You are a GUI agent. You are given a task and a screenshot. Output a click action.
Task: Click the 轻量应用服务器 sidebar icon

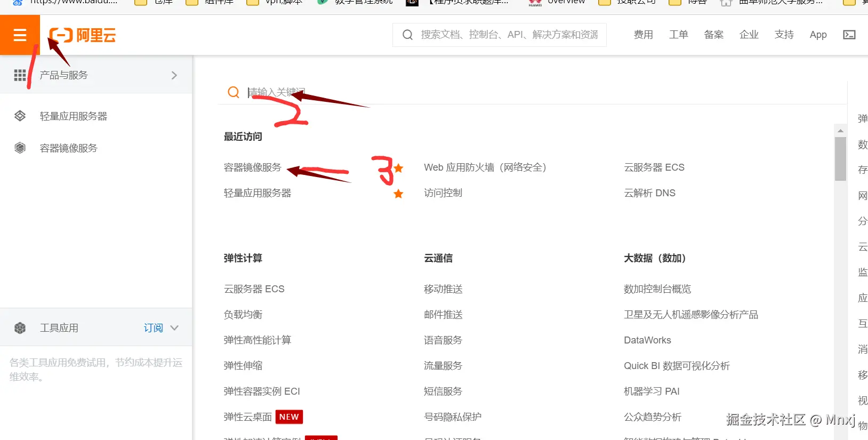pyautogui.click(x=20, y=116)
